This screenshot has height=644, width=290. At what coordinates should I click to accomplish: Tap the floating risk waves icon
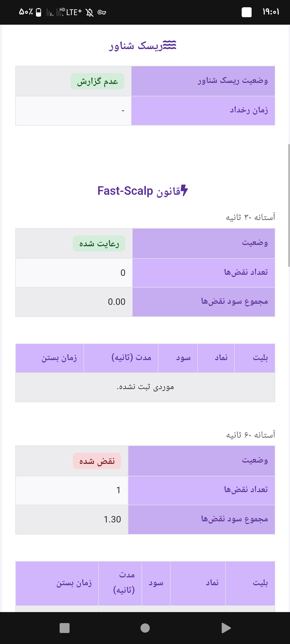[x=169, y=45]
